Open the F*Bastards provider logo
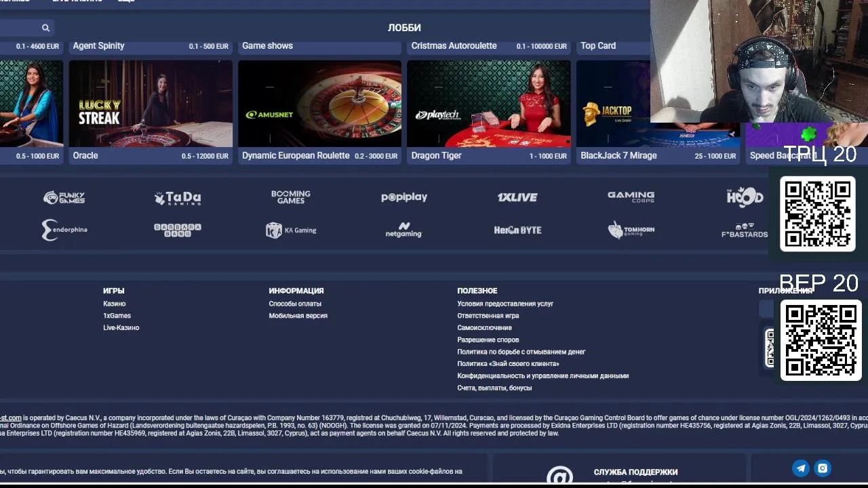The width and height of the screenshot is (868, 488). (x=745, y=230)
